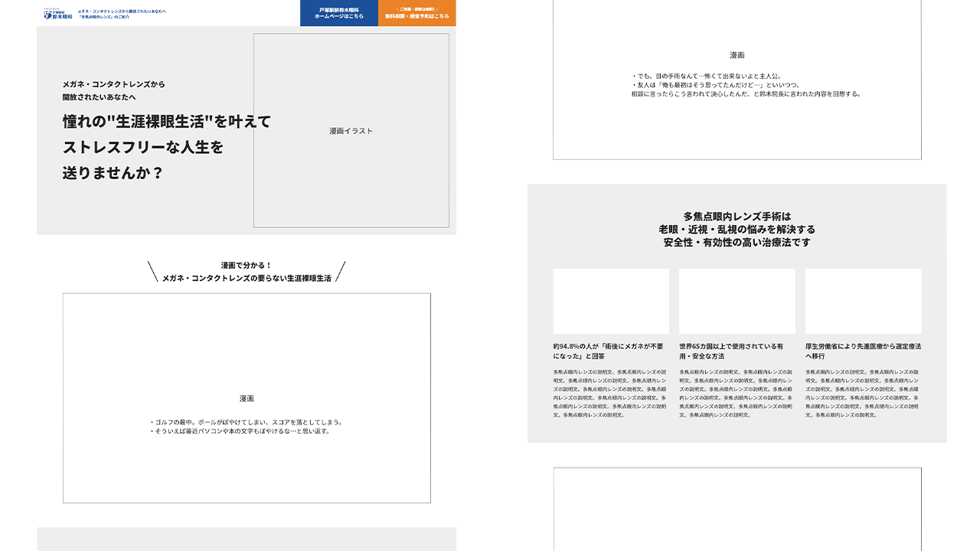Click the 漫画 label above the eye-surgery caption

tap(737, 55)
